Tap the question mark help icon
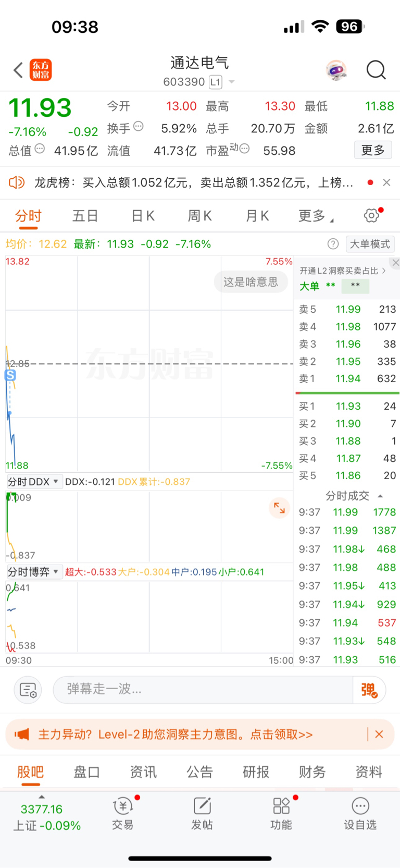Viewport: 400px width, 868px height. pos(333,244)
